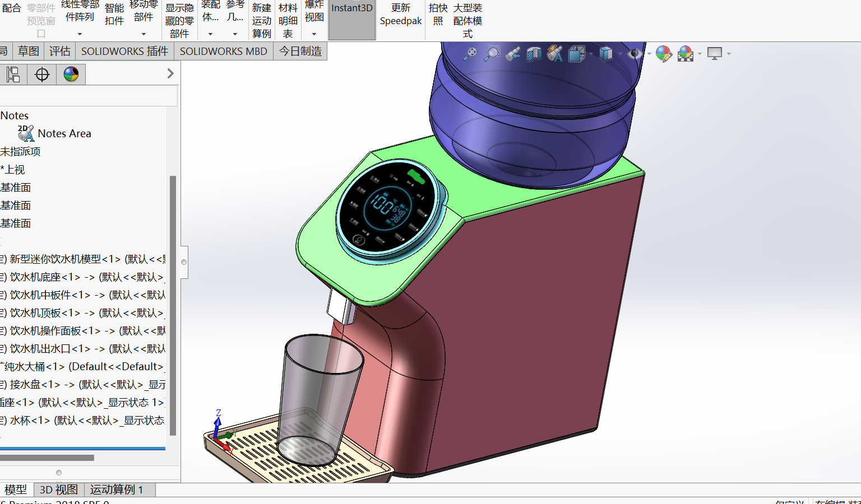Image resolution: width=861 pixels, height=504 pixels.
Task: Select the Notes folder in tree
Action: click(x=15, y=115)
